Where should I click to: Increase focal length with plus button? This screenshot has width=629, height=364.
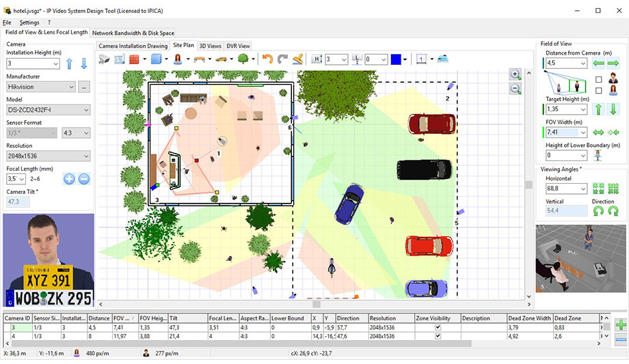(x=69, y=179)
